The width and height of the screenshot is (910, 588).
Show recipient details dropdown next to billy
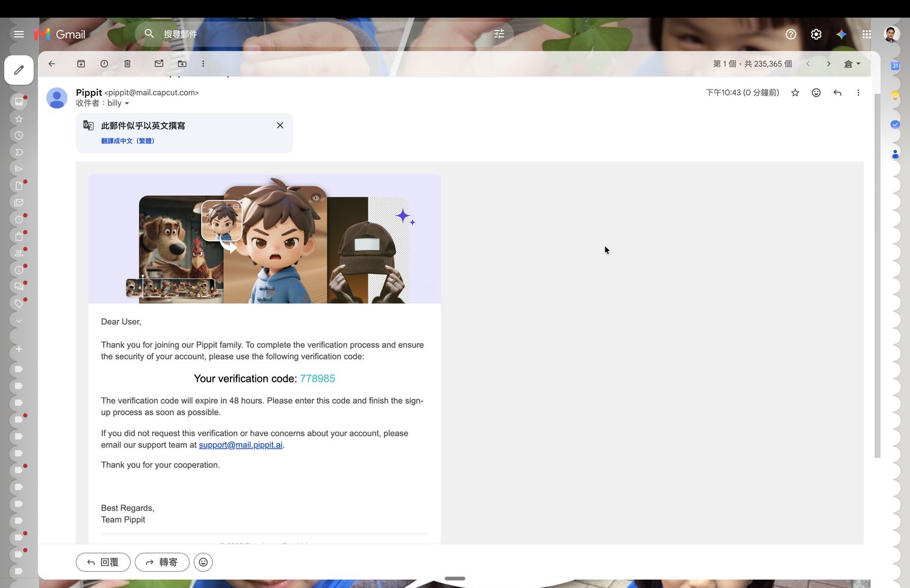[127, 104]
